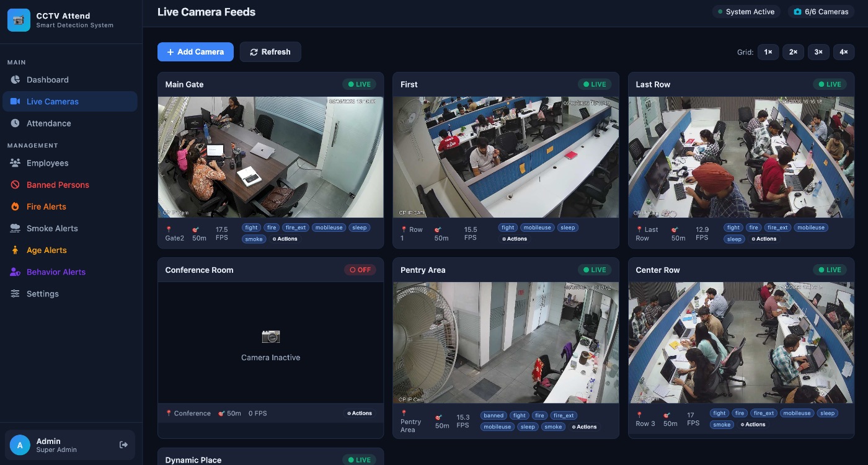Set grid layout to 1×
The height and width of the screenshot is (465, 868).
[x=768, y=52]
